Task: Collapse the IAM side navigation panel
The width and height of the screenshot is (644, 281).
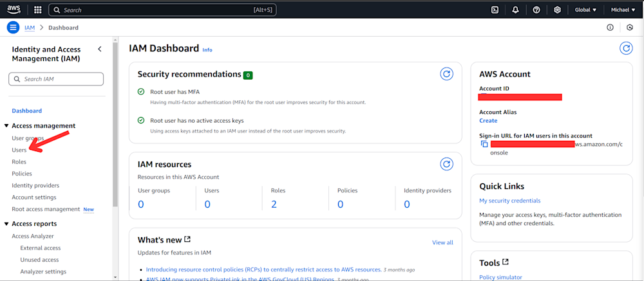Action: [x=99, y=50]
